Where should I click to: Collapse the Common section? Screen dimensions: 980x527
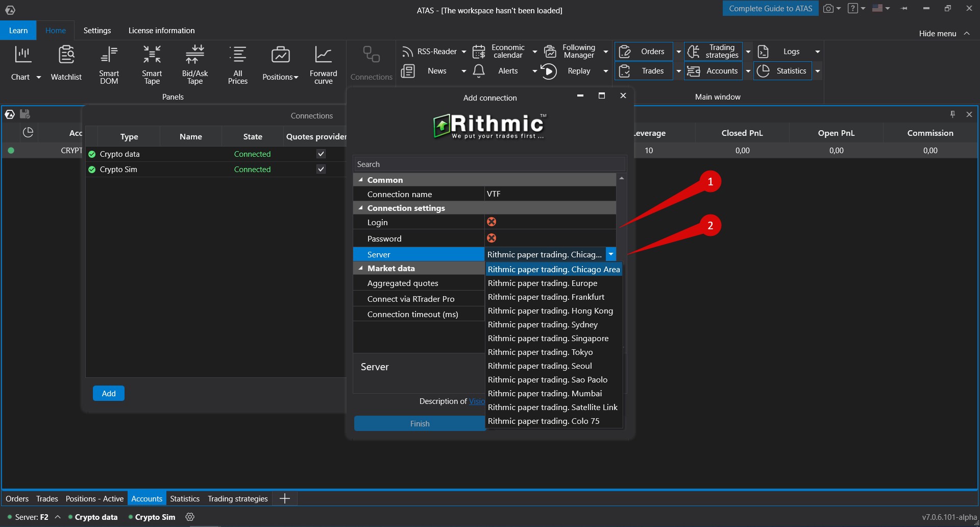(360, 180)
